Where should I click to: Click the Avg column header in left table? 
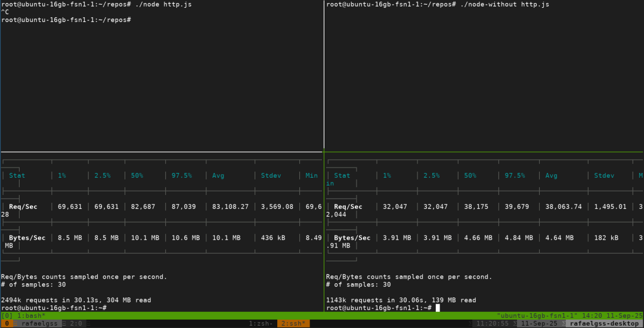pyautogui.click(x=218, y=175)
